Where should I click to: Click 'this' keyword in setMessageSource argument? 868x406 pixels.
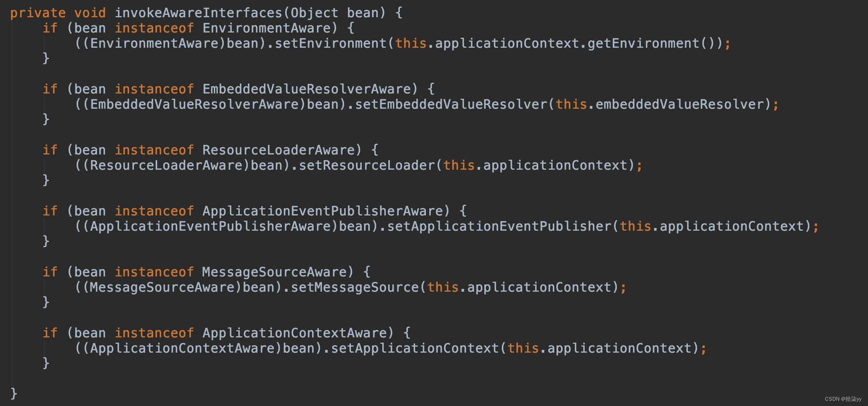443,287
